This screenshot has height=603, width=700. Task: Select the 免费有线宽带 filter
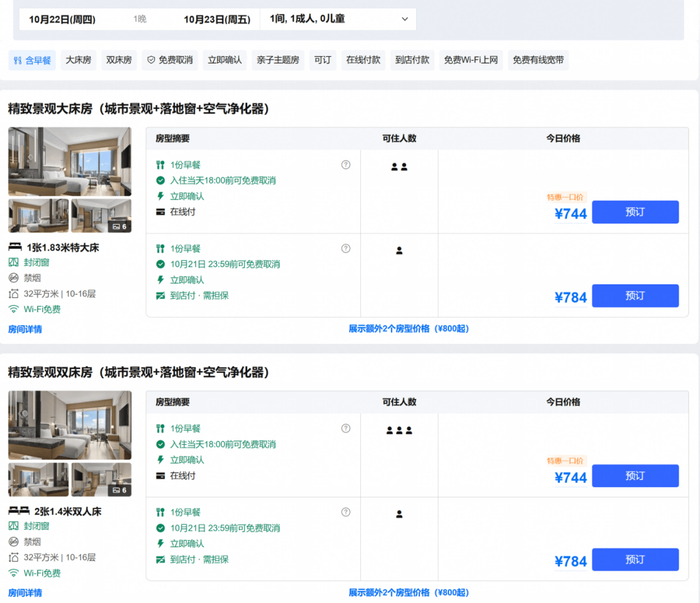tap(538, 60)
